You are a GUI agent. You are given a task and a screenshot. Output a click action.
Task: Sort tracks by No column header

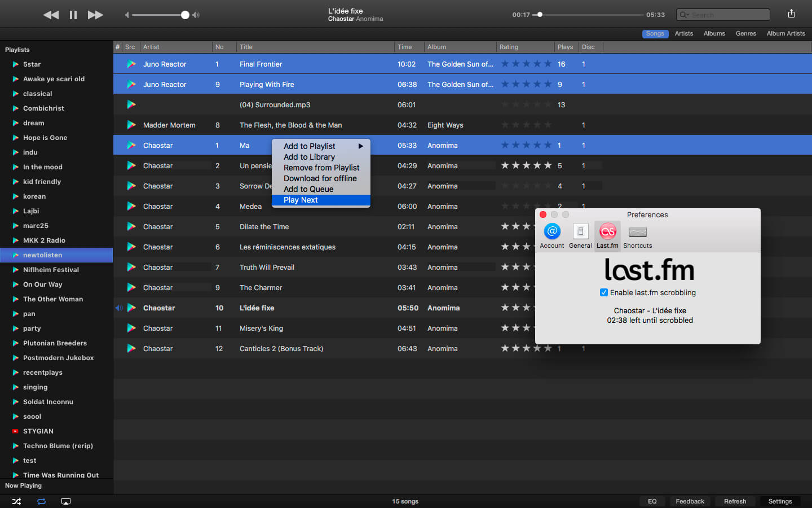point(224,47)
